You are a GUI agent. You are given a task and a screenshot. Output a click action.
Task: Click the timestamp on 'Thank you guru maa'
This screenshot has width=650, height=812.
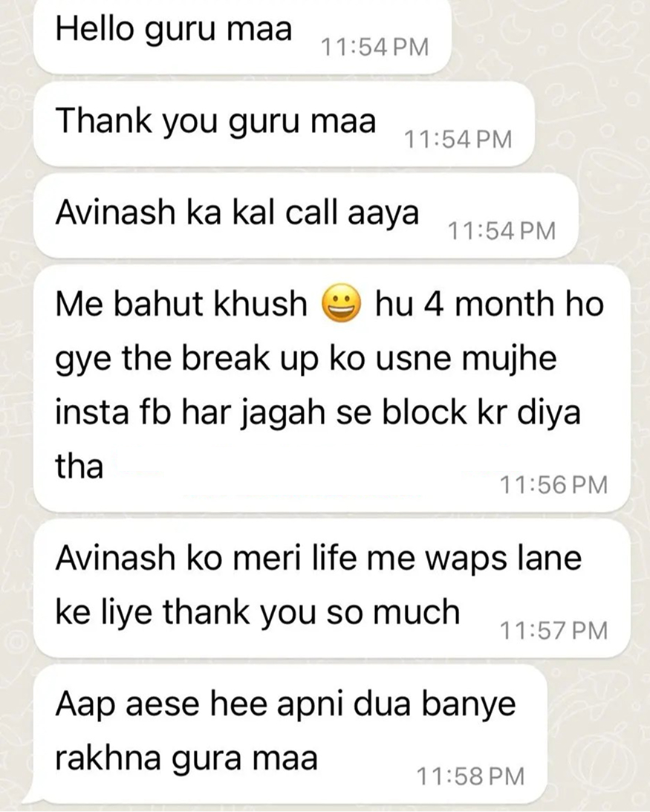point(458,140)
